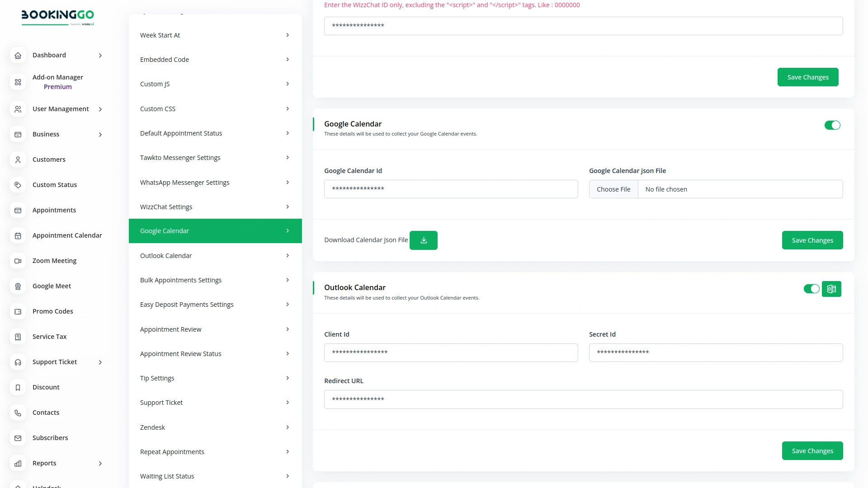Select the Appointment Calendar icon
This screenshot has width=868, height=488.
[18, 235]
